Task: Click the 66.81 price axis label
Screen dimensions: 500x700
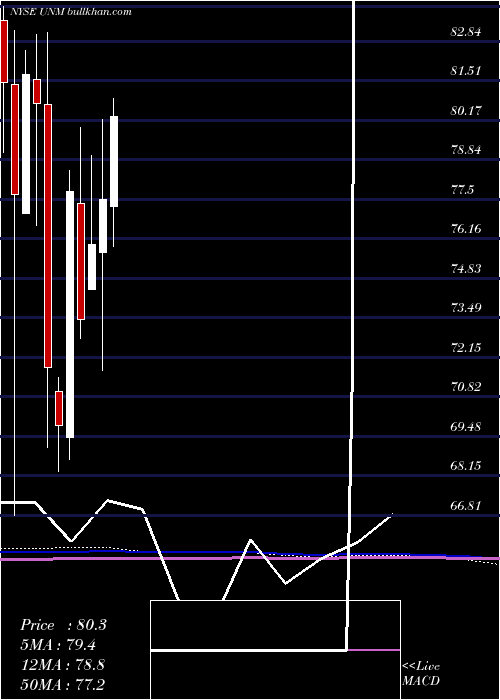Action: [466, 506]
